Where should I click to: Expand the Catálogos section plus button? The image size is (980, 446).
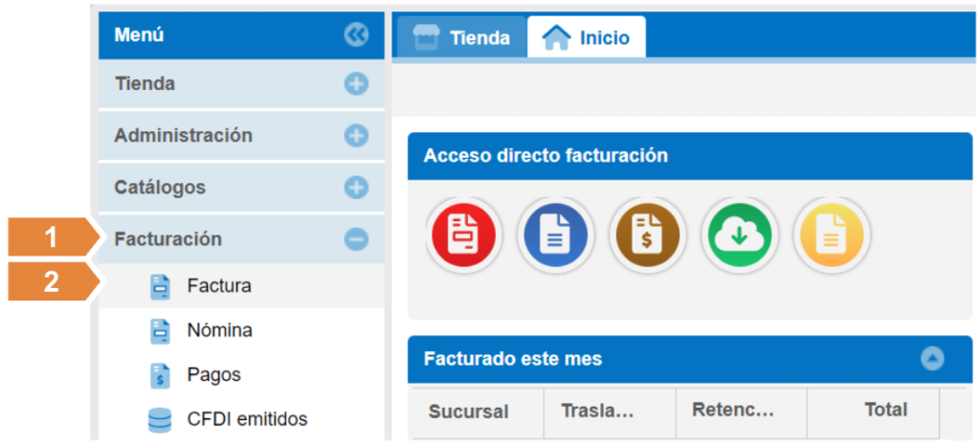pos(356,188)
